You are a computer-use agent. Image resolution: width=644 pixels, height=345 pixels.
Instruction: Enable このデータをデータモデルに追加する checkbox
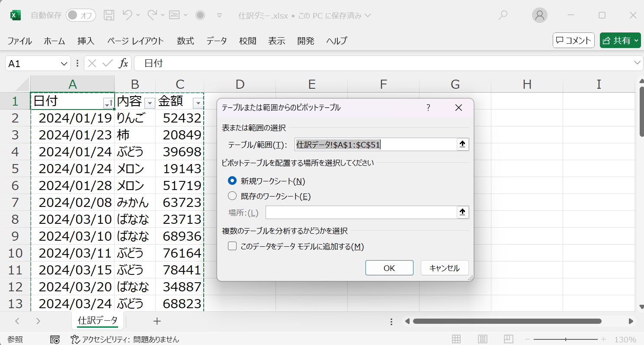[x=232, y=245]
